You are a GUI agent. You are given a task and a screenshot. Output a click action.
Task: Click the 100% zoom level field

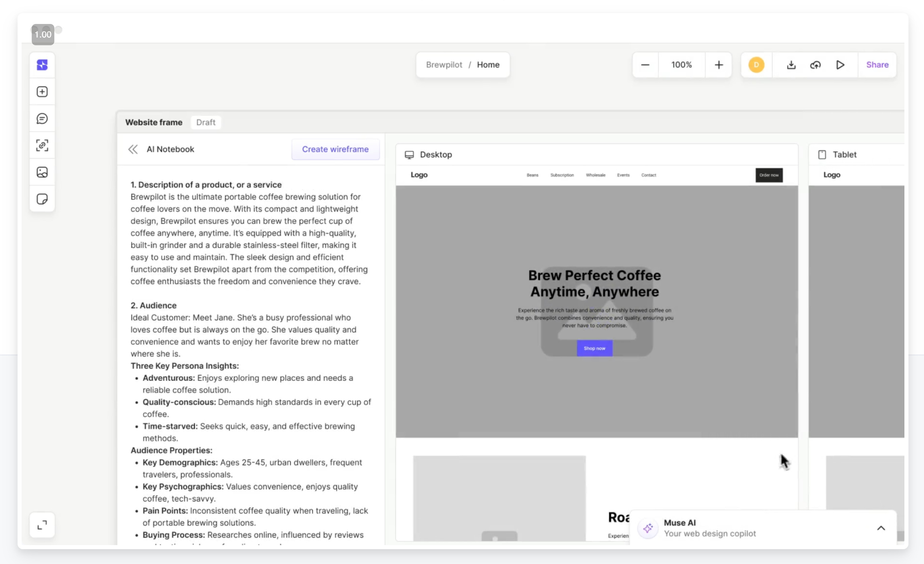[681, 65]
